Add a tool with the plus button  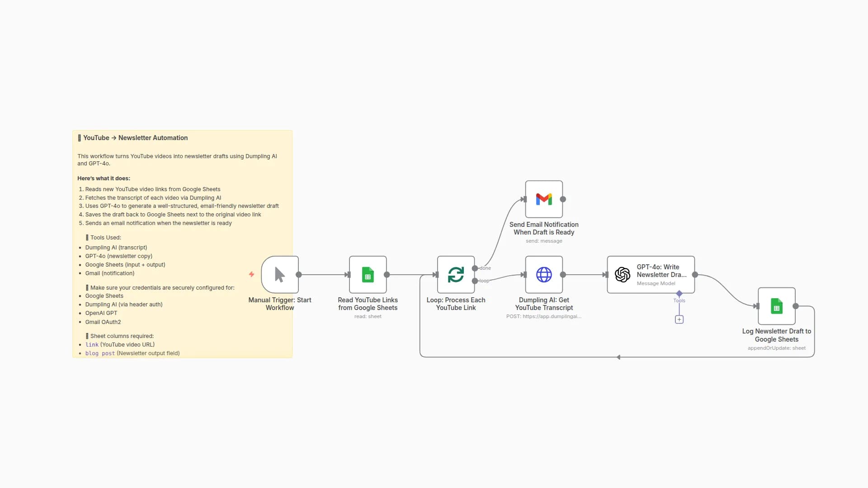[679, 319]
